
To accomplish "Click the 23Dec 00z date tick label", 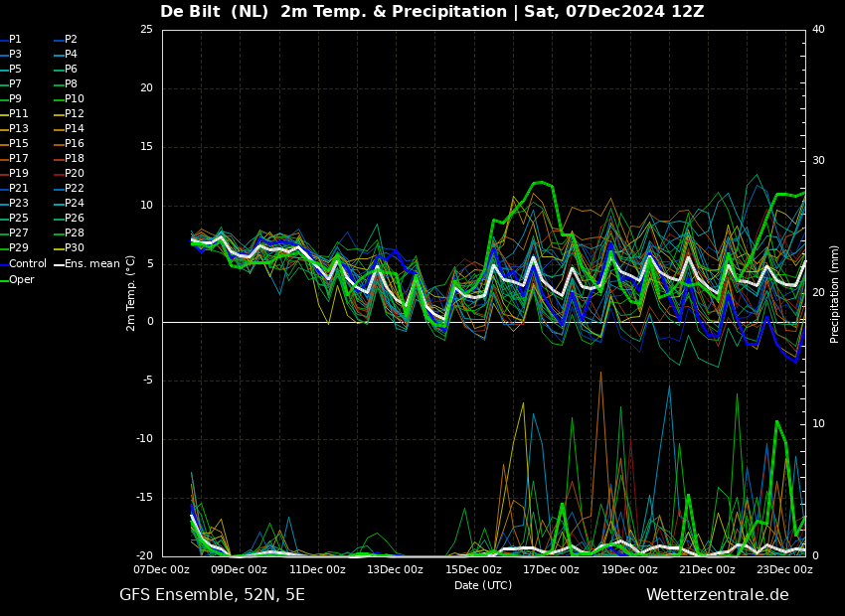I will (784, 569).
